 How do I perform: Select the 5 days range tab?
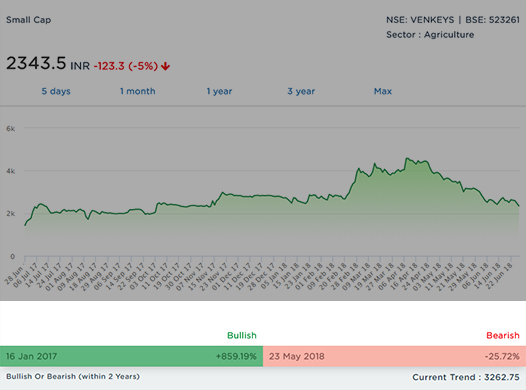[56, 91]
